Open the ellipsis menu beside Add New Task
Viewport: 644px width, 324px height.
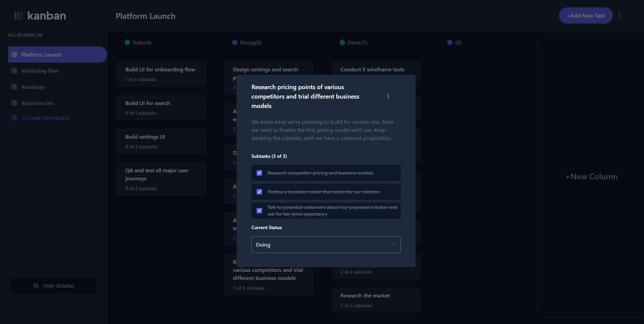[619, 15]
